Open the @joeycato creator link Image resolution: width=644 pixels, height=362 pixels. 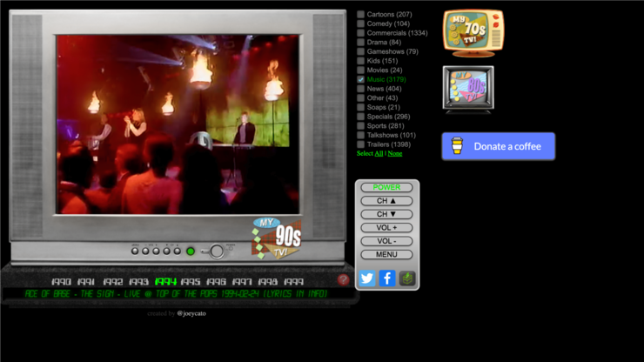pos(191,313)
